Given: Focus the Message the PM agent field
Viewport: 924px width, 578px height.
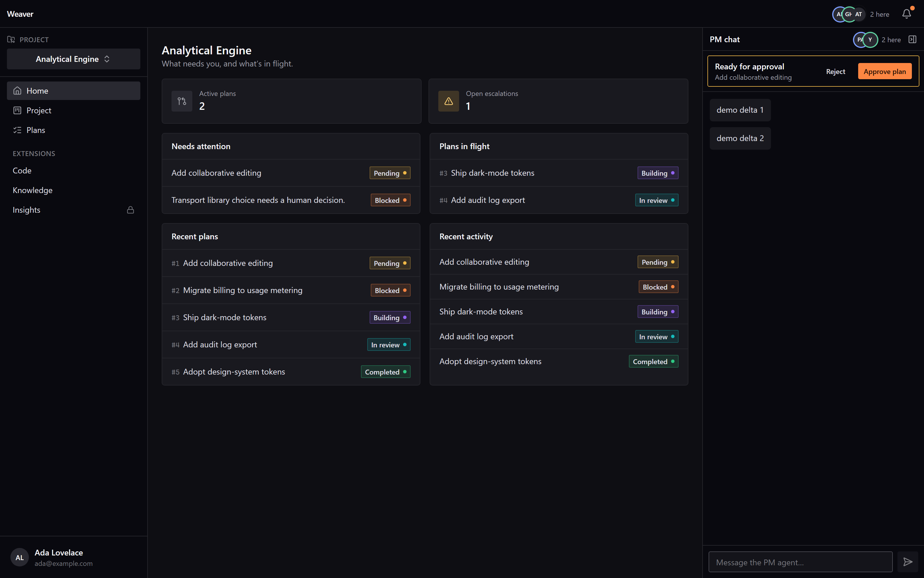Looking at the screenshot, I should click(800, 562).
